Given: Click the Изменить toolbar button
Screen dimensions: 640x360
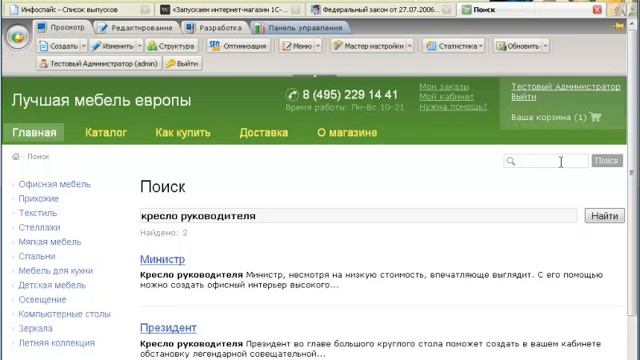Looking at the screenshot, I should coord(113,46).
